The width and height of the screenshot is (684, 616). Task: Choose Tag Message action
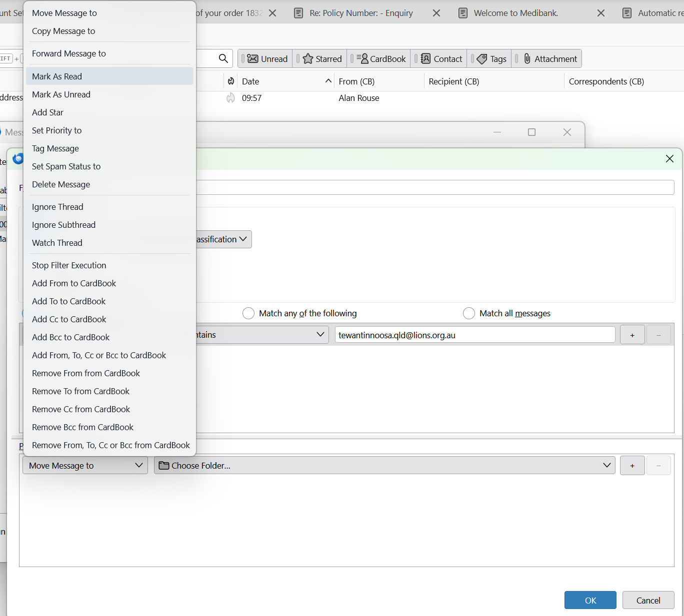tap(109, 148)
